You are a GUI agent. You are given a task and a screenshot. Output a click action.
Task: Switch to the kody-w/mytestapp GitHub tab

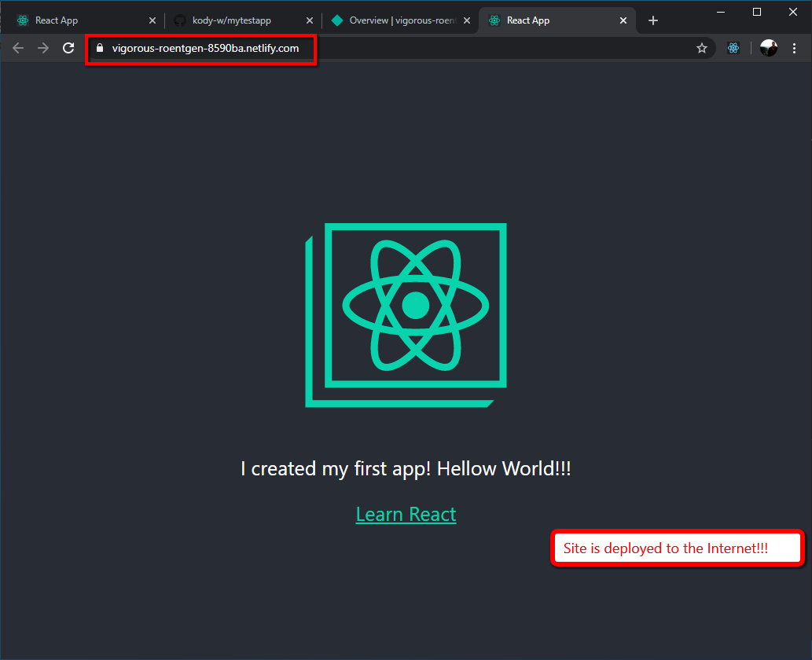click(243, 20)
